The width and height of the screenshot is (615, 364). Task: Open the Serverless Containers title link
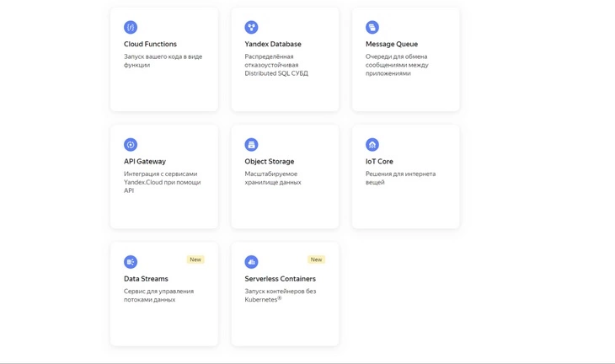(280, 279)
